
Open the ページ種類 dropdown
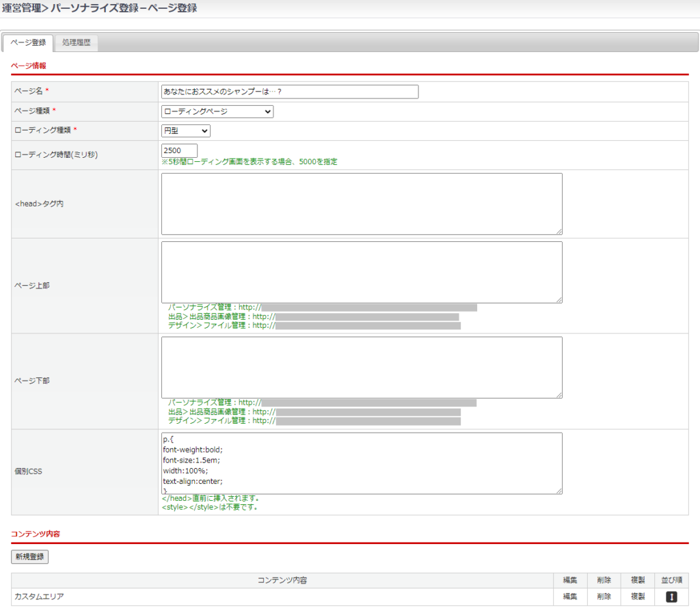tap(217, 111)
